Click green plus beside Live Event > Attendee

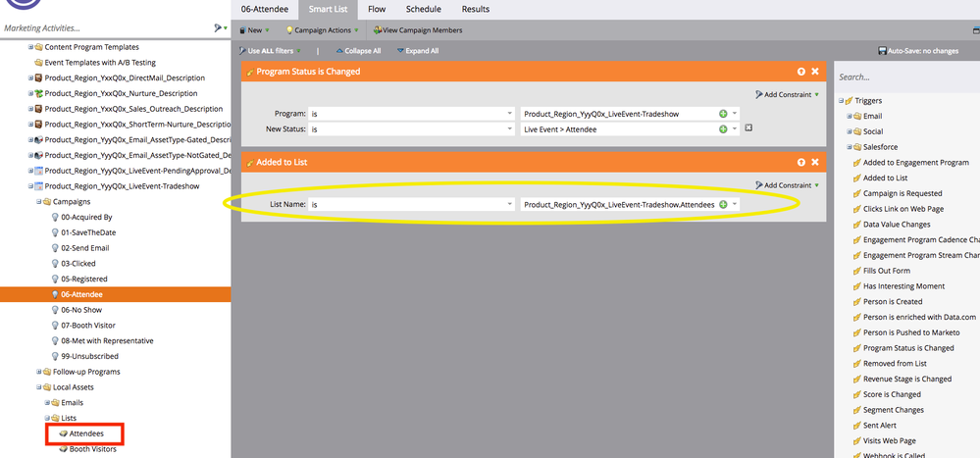(723, 128)
